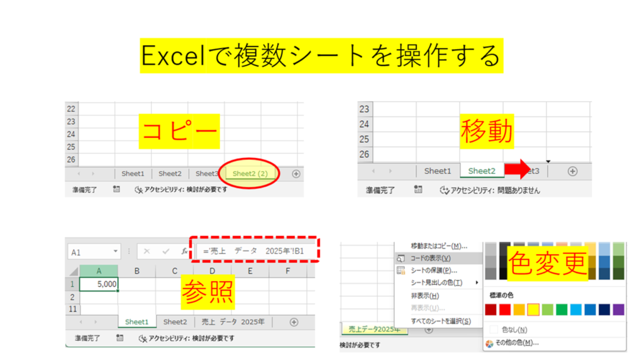
Task: Select the circled Sheet2 (2) tab
Action: pos(250,174)
